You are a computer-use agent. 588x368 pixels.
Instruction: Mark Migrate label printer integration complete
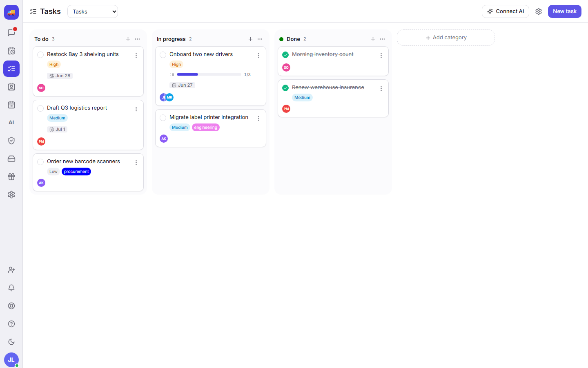(163, 118)
